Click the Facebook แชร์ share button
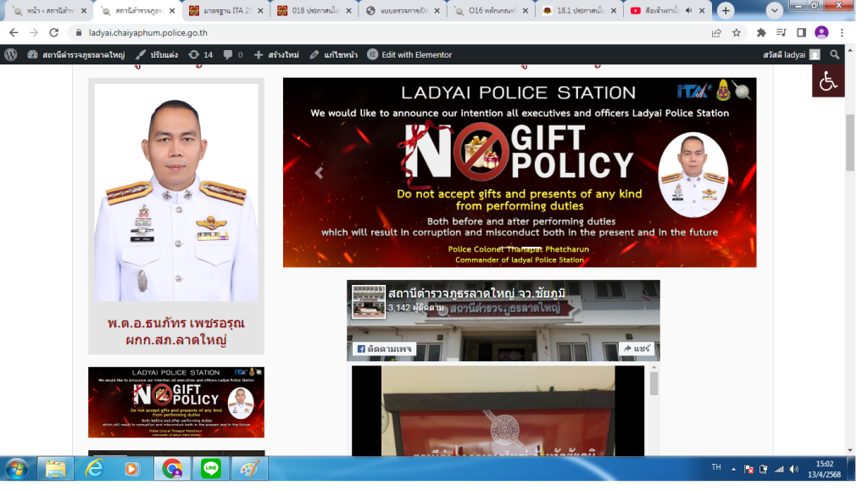Image resolution: width=868 pixels, height=491 pixels. tap(638, 349)
